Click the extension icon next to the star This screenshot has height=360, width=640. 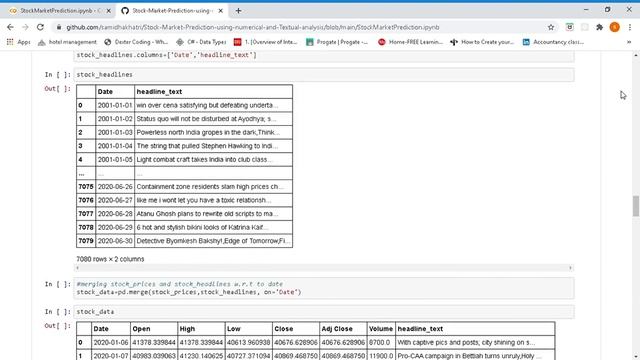click(569, 27)
